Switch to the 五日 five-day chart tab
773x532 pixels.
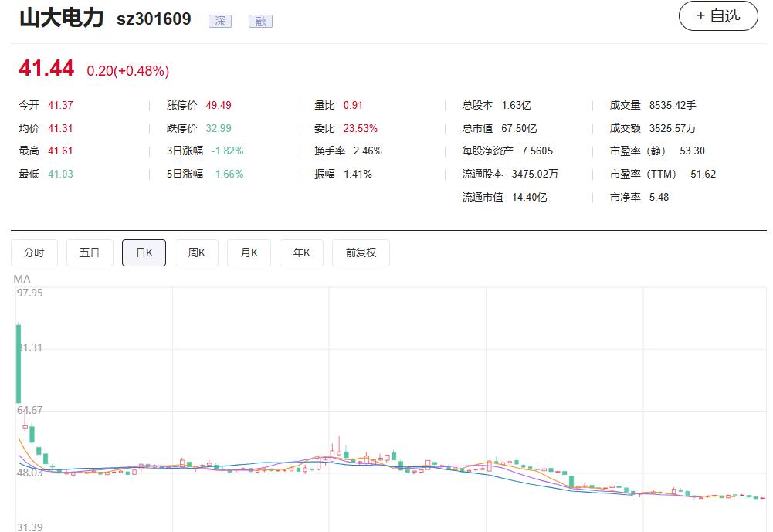click(90, 252)
